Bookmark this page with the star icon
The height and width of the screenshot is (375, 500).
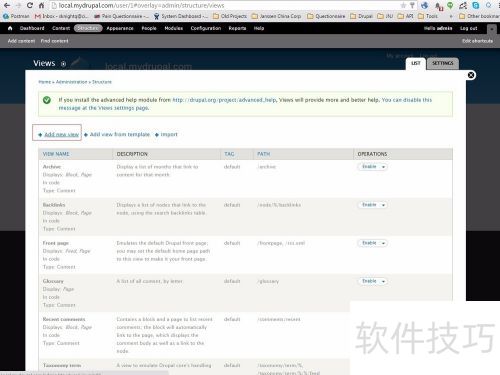(403, 5)
